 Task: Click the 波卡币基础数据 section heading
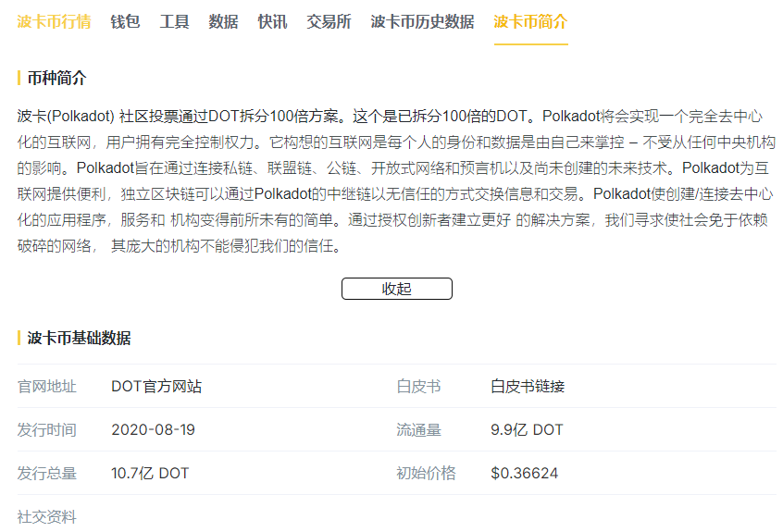(79, 338)
